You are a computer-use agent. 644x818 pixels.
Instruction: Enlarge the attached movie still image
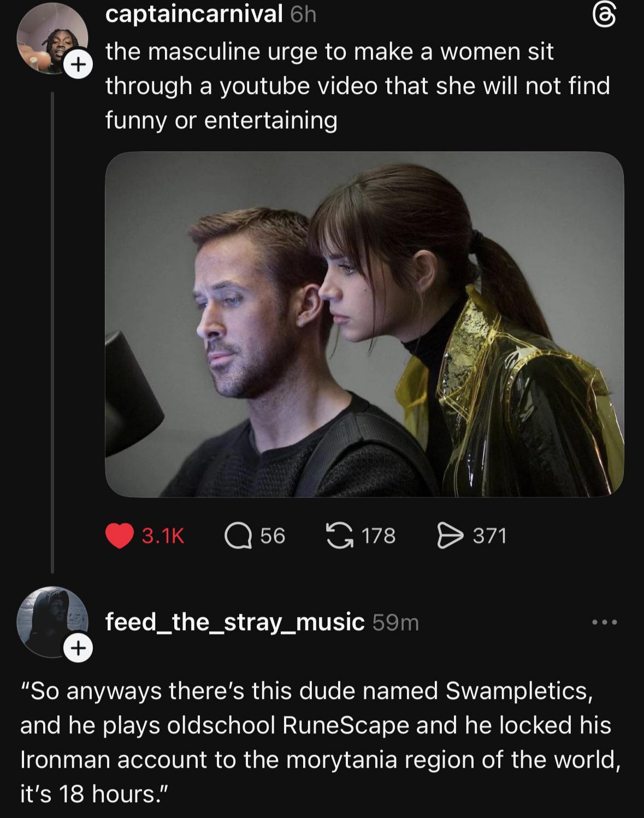coord(364,324)
